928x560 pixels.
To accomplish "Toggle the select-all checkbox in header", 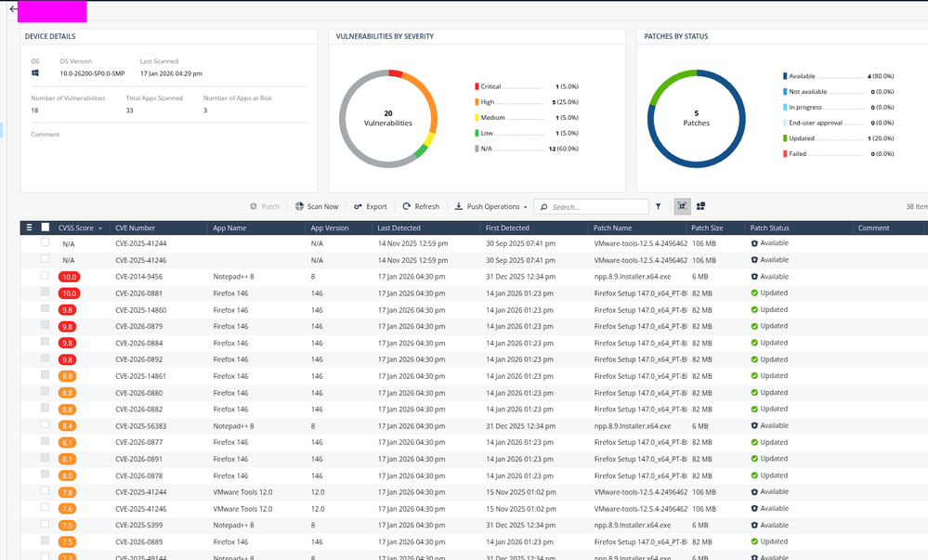I will point(45,228).
